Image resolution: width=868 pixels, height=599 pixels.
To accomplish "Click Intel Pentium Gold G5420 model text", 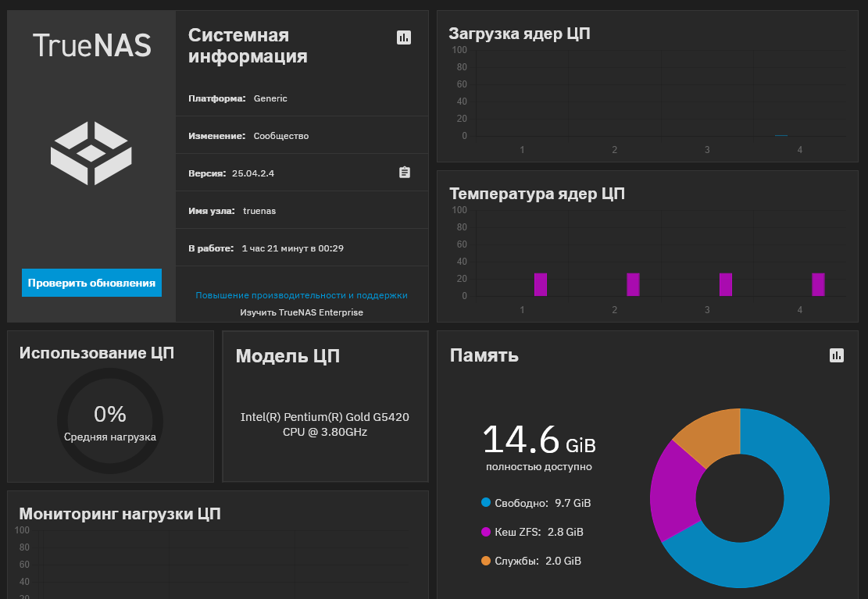I will [x=325, y=425].
